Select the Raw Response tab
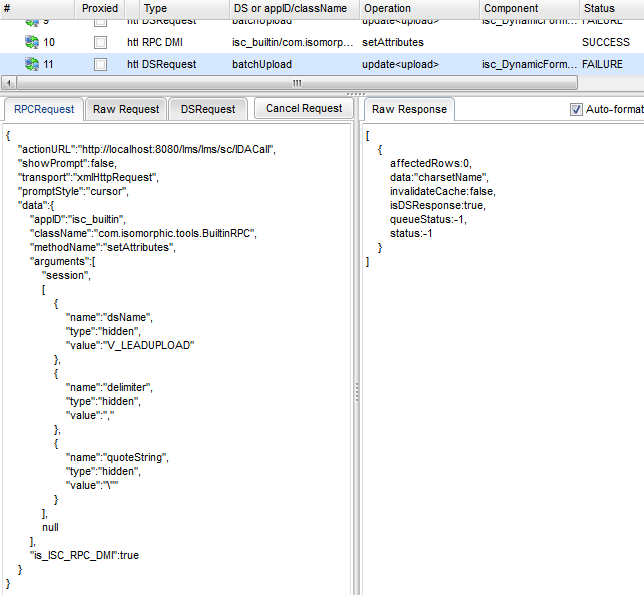644x595 pixels. point(409,109)
